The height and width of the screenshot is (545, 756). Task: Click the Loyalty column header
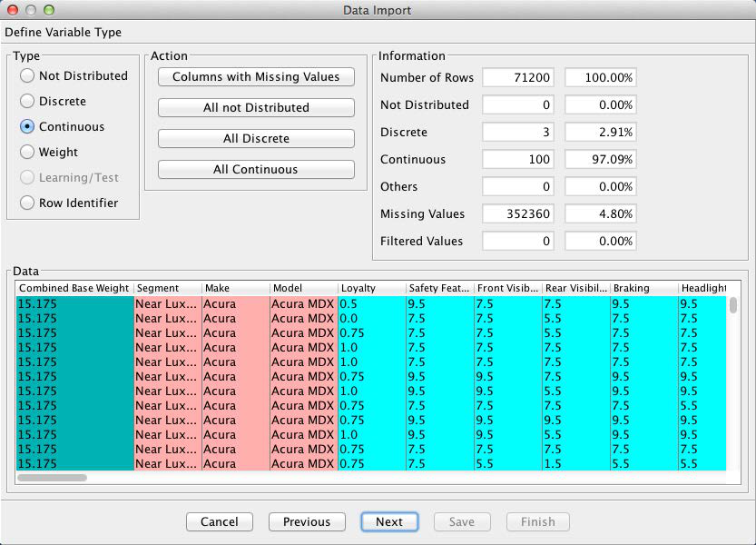(x=371, y=288)
